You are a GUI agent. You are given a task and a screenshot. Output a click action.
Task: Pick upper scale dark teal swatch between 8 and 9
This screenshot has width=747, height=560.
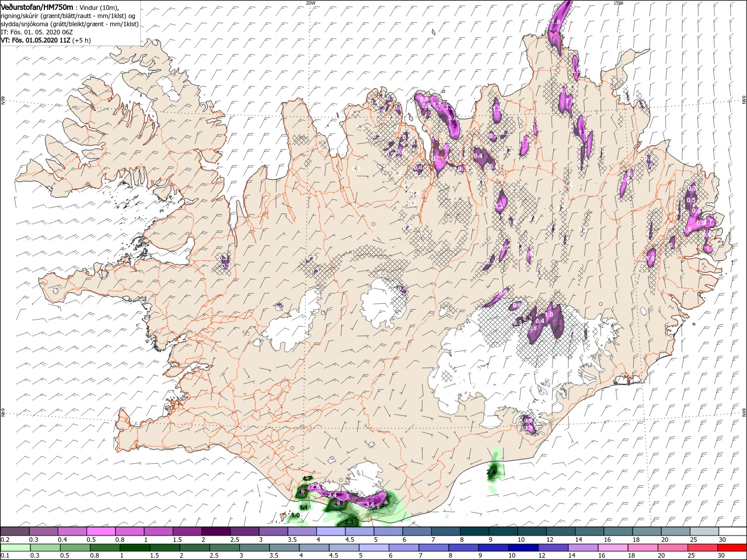474,531
